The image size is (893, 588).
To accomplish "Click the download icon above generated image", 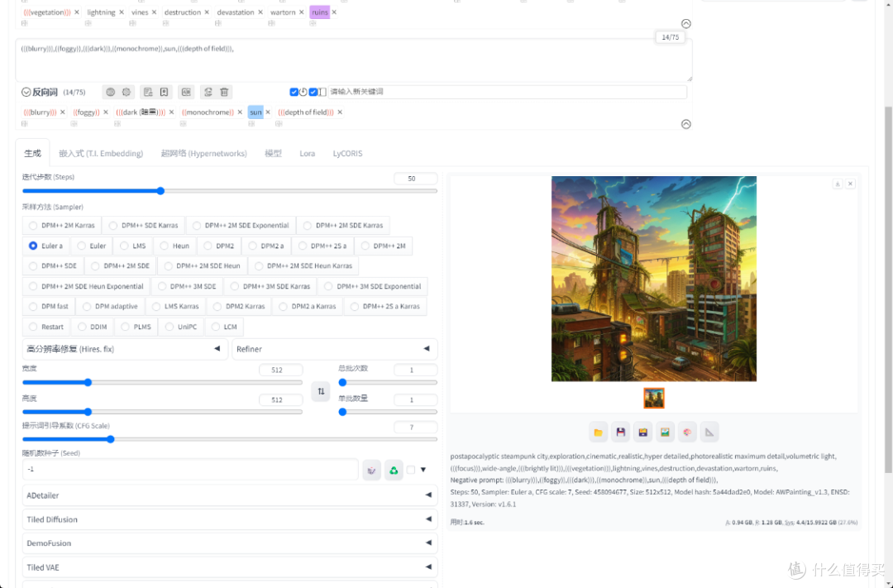I will pos(837,184).
